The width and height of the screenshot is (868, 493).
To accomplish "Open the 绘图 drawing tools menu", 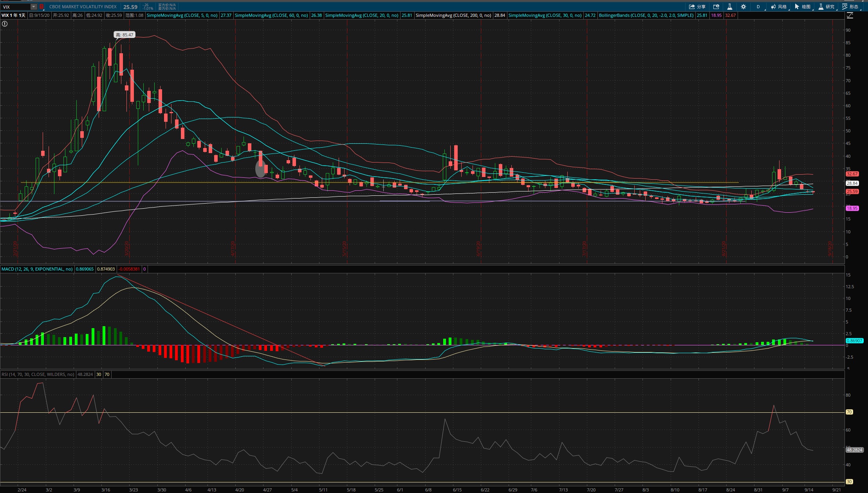I will (x=803, y=7).
